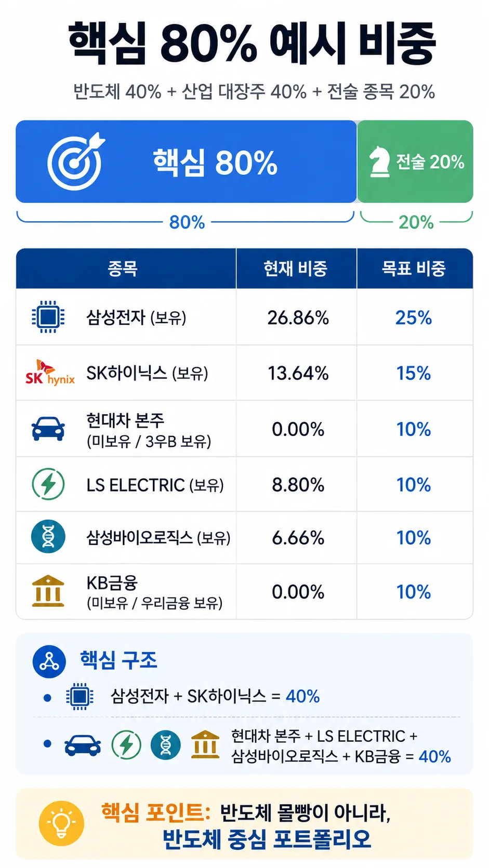Viewport: 489px width, 868px height.
Task: Click SK하이닉스 target weight 15%
Action: [414, 373]
